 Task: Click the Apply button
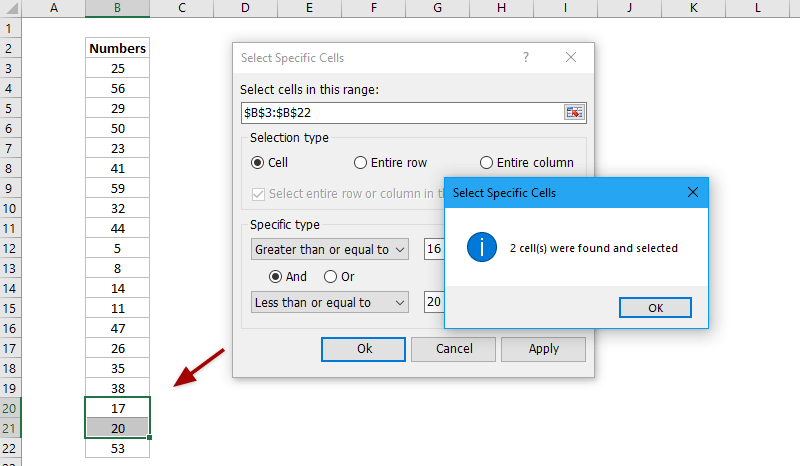[x=543, y=349]
